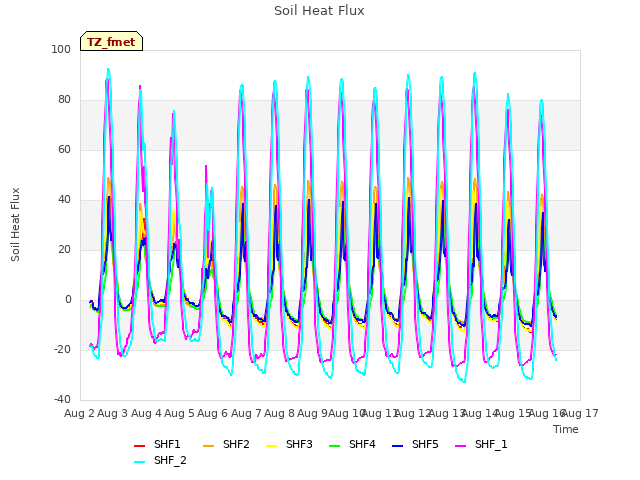
Task: Click the Aug 6 x-axis tick label
Action: click(212, 413)
